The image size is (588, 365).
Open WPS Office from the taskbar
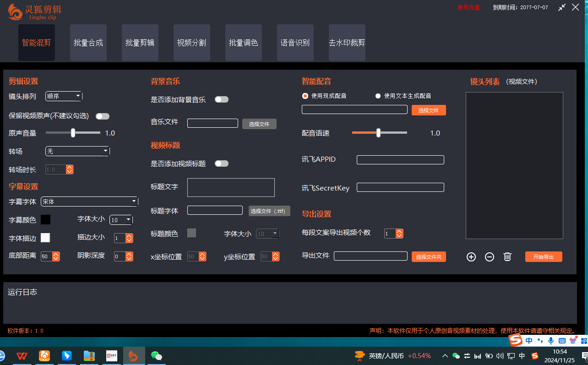[x=22, y=356]
